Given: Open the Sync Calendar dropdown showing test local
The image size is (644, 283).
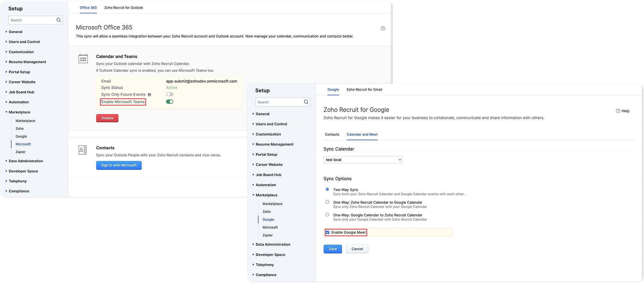Looking at the screenshot, I should 363,160.
